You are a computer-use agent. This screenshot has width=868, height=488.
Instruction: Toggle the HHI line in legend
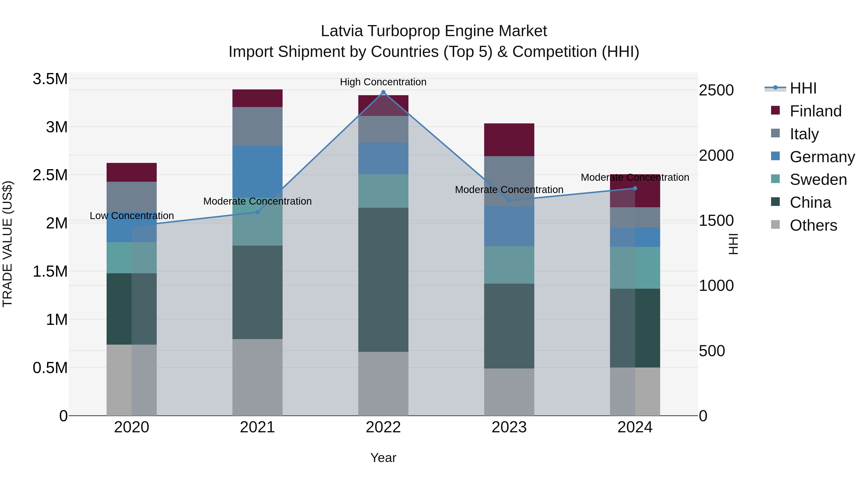point(791,88)
